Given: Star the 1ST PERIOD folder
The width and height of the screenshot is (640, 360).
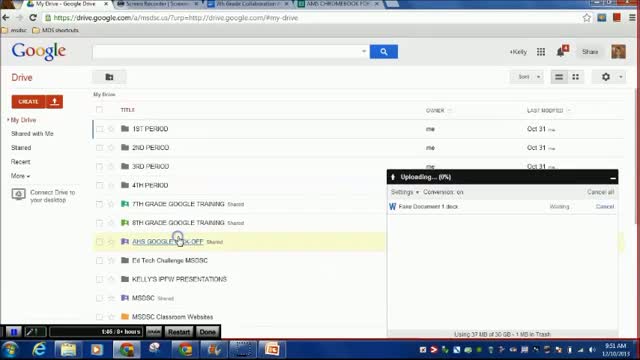Looking at the screenshot, I should click(x=111, y=129).
